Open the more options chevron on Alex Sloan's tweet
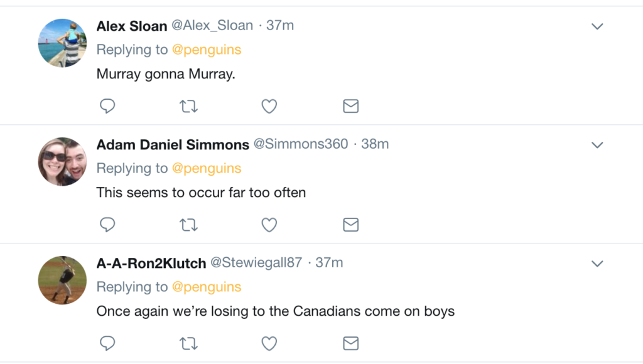643x364 pixels. (597, 26)
